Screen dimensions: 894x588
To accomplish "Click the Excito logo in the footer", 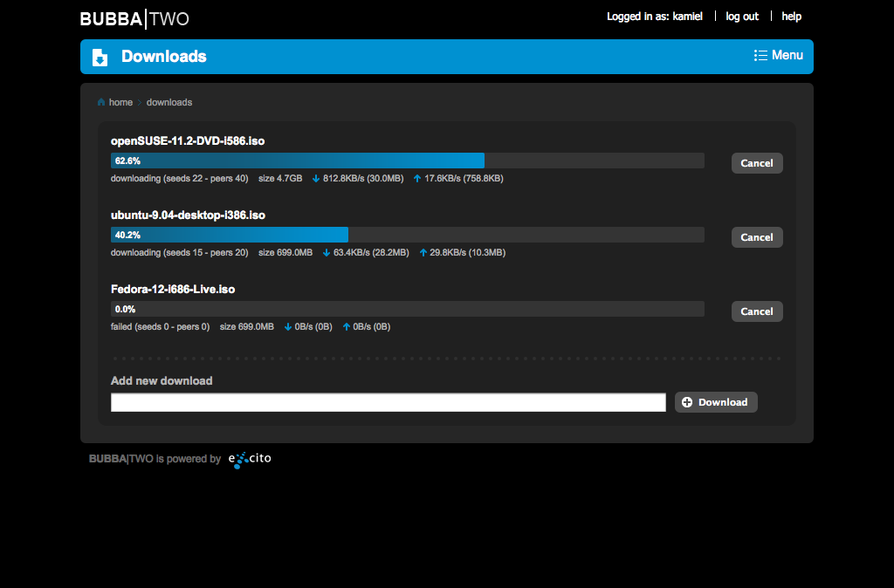I will [250, 458].
